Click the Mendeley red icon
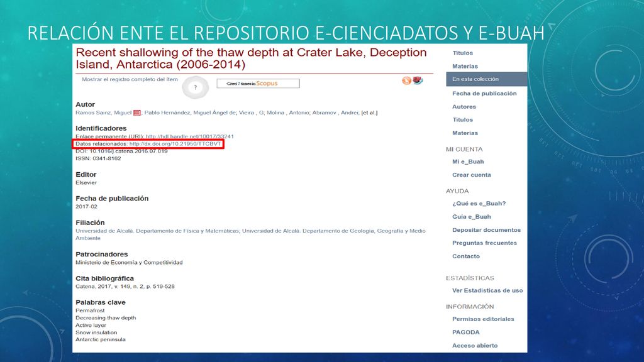644x362 pixels. 418,80
